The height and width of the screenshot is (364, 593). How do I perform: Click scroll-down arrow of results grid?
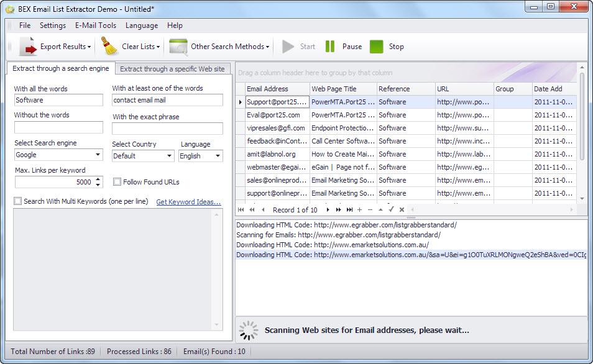pyautogui.click(x=582, y=198)
